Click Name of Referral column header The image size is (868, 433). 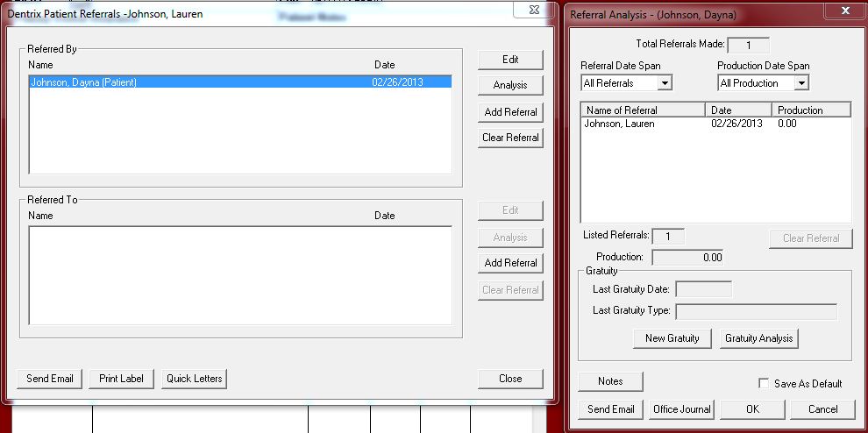click(x=644, y=110)
